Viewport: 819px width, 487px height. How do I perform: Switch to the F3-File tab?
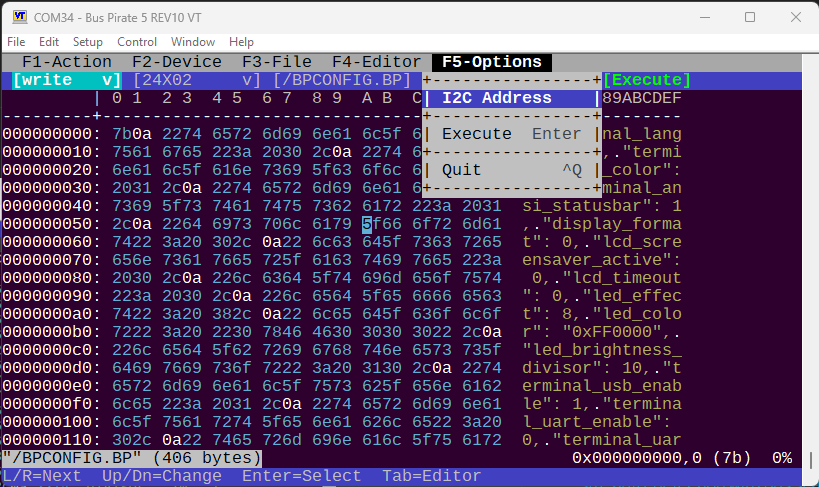coord(277,62)
